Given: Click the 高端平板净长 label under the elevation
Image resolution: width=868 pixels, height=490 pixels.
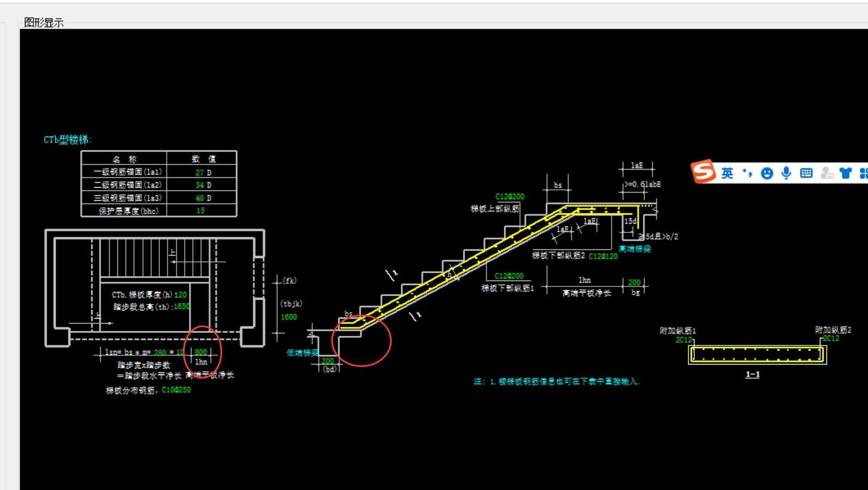Looking at the screenshot, I should pos(587,293).
